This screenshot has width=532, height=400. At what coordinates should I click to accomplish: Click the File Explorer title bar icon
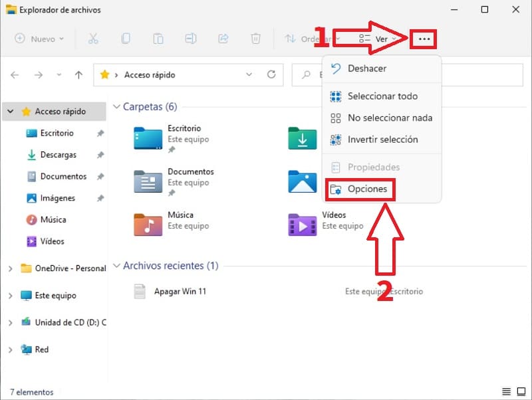coord(11,9)
